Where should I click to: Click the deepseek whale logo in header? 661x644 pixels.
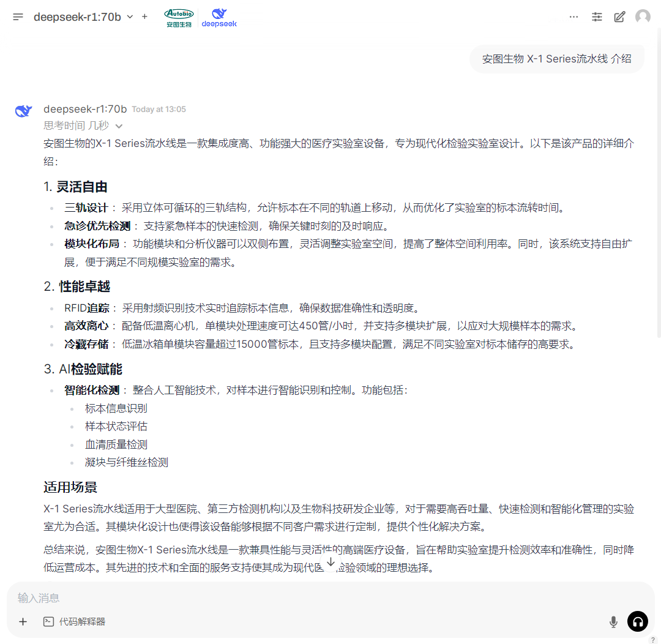[218, 18]
